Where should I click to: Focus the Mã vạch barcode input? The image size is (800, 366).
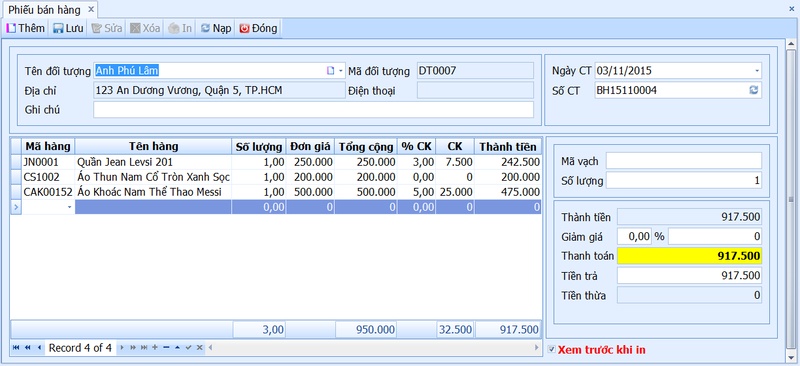click(684, 161)
